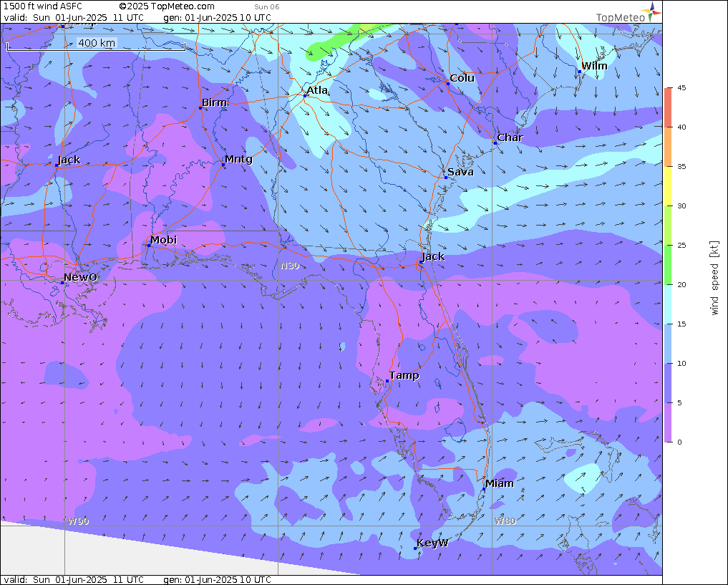Image resolution: width=728 pixels, height=585 pixels.
Task: Click the header "gen: 01-Jun-2025 10 UTC" text
Action: (218, 18)
